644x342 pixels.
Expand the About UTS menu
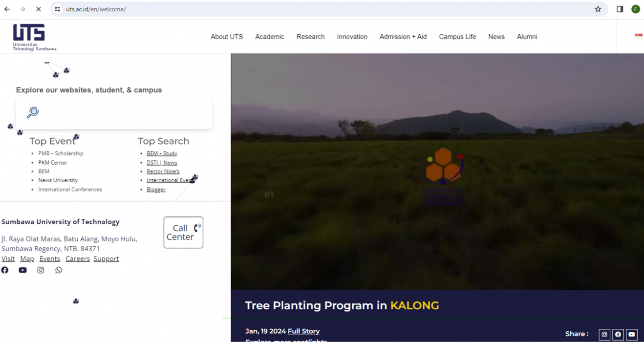point(227,37)
